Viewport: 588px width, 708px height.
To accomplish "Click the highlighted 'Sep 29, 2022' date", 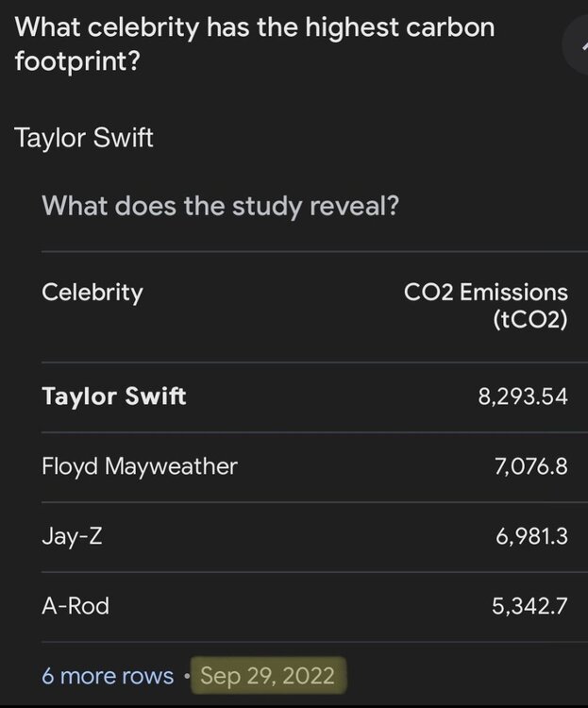I will pyautogui.click(x=268, y=676).
